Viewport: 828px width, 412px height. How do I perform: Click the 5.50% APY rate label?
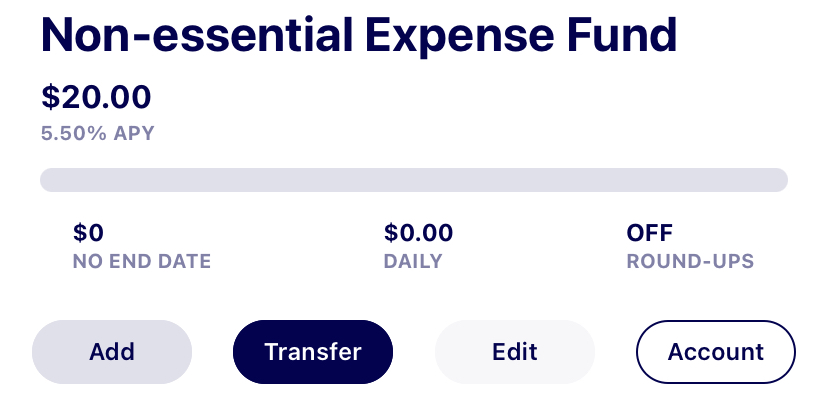98,133
